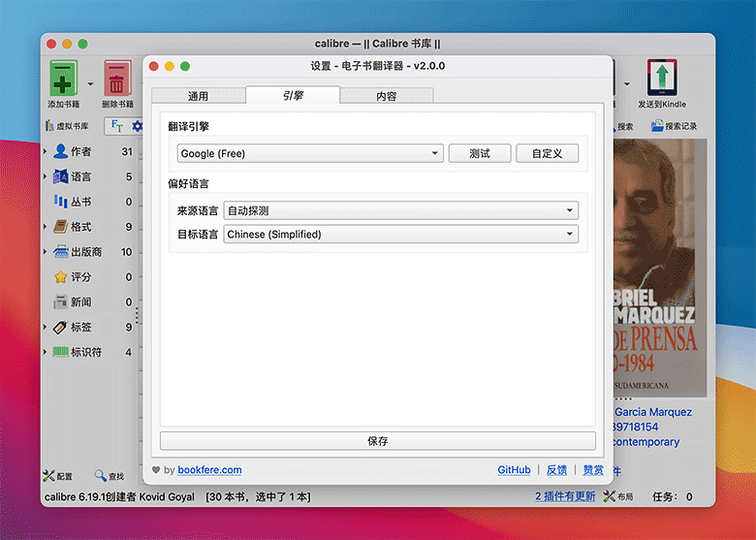Select the Formats (格式) category icon
The image size is (756, 540).
pos(61,227)
